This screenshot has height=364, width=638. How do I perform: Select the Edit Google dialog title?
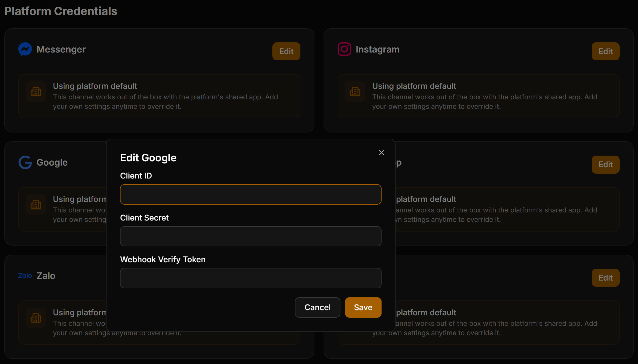[148, 158]
